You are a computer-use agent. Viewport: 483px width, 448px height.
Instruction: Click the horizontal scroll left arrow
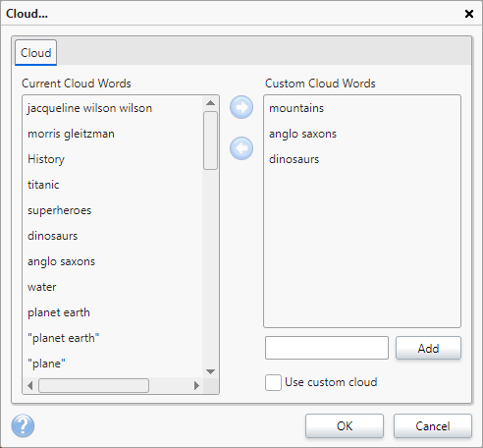pyautogui.click(x=30, y=385)
